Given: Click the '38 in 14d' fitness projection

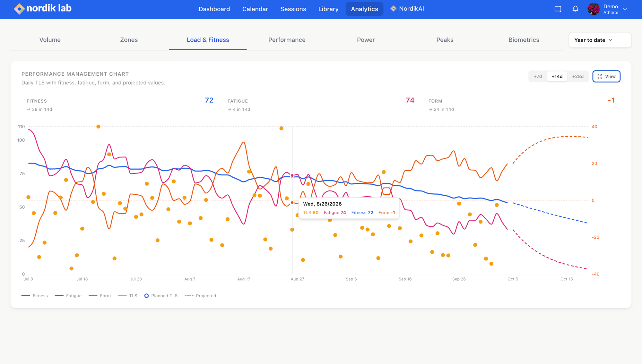Looking at the screenshot, I should (39, 109).
